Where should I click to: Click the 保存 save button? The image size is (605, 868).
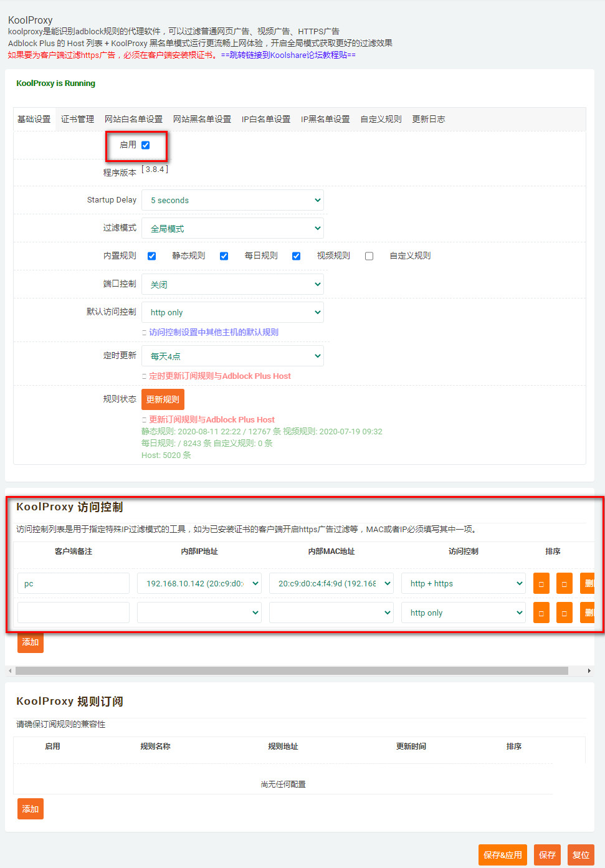pyautogui.click(x=547, y=854)
